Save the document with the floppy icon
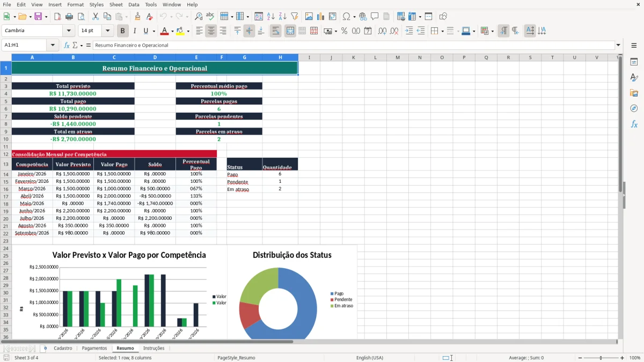Viewport: 644px width, 362px height. tap(38, 17)
